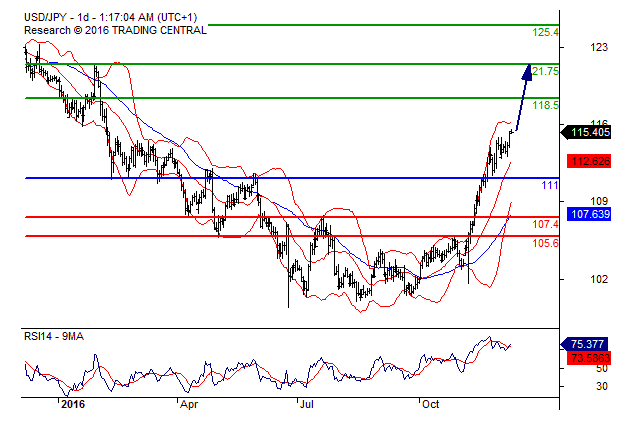The width and height of the screenshot is (630, 426).
Task: Click the red 73.6863 RSI average tag
Action: tap(589, 357)
